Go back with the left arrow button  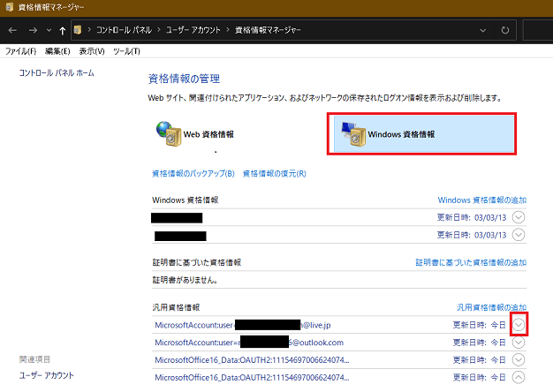coord(12,30)
